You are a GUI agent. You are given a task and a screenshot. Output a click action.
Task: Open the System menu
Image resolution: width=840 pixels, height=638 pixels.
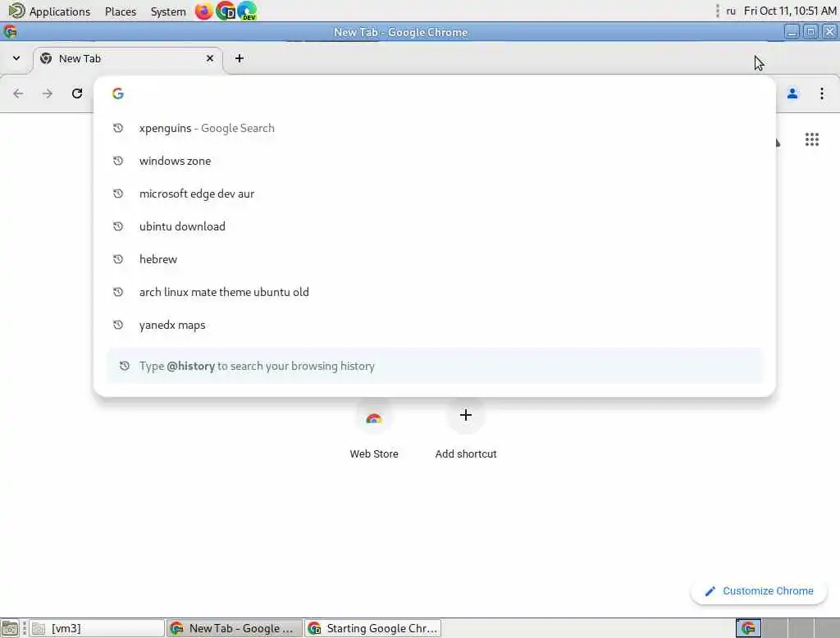[168, 11]
